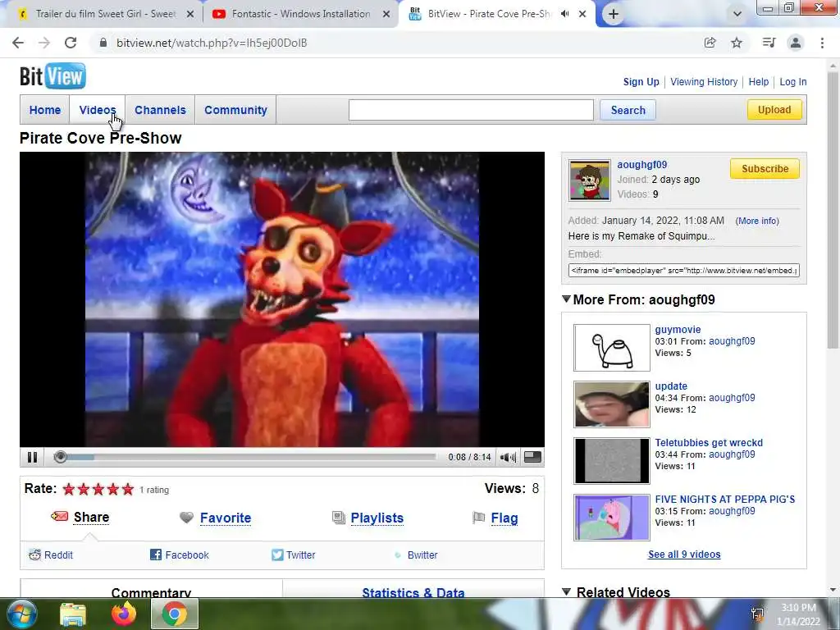Subscribe to aoughgf09 channel

(x=765, y=169)
